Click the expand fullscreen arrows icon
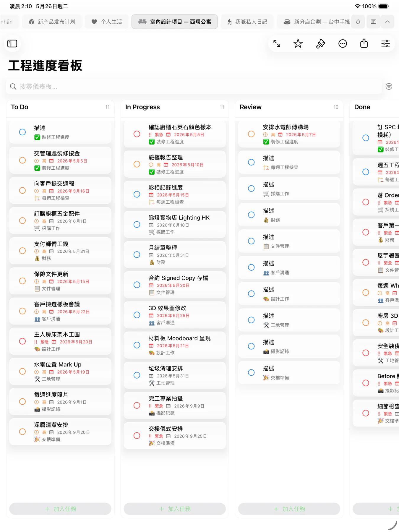Image resolution: width=399 pixels, height=532 pixels. click(x=277, y=44)
